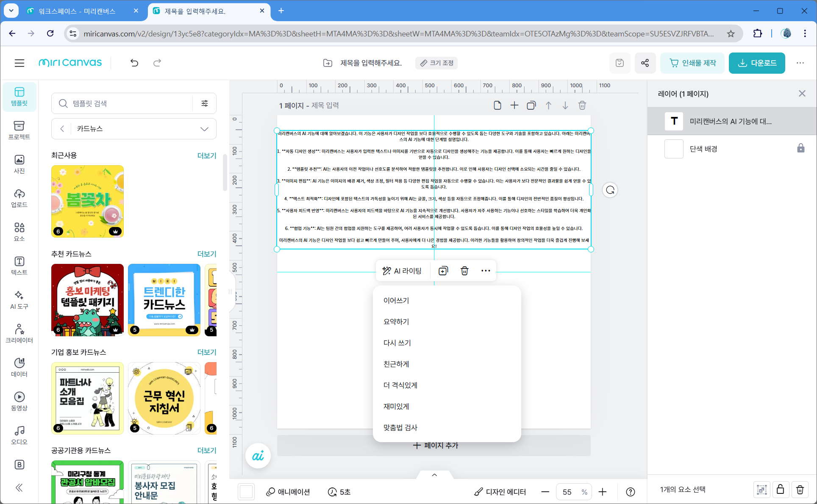The image size is (817, 504).
Task: Click the floating ai assistant button
Action: [258, 456]
